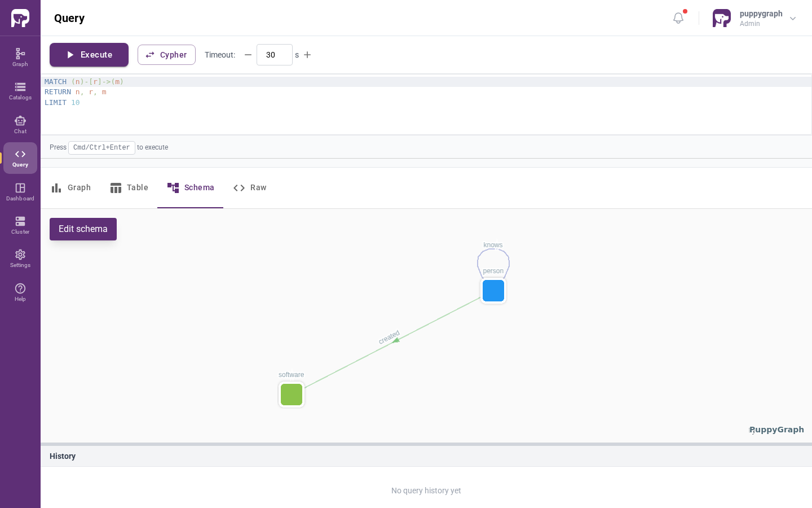
Task: Select the blue person node
Action: point(493,291)
